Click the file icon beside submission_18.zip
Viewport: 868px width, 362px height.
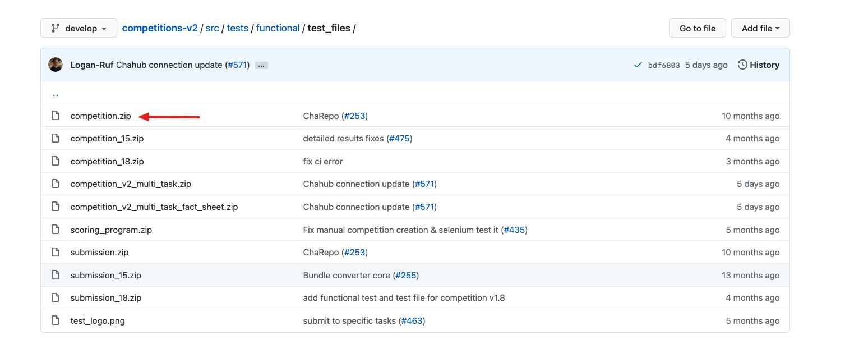tap(56, 297)
